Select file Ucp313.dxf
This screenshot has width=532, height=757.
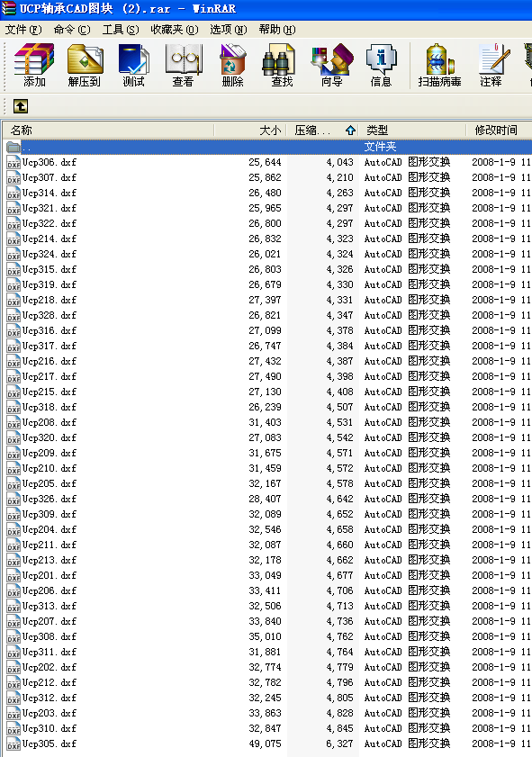click(x=50, y=606)
